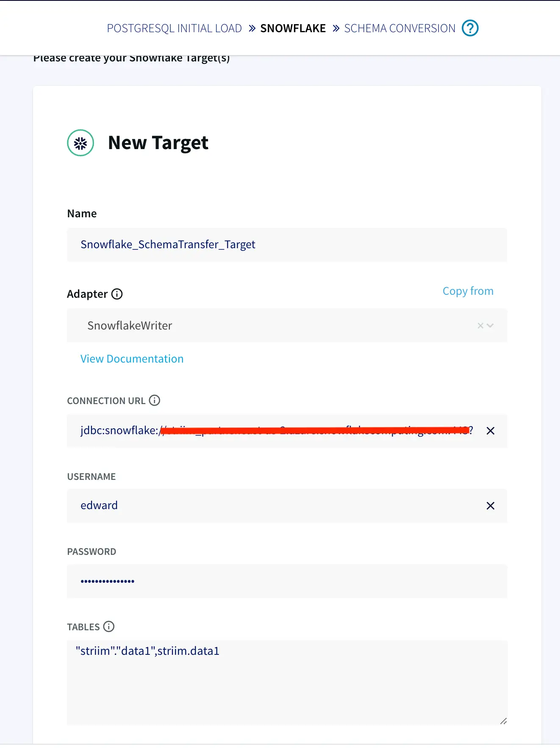Screen dimensions: 560x748
Task: Clear the SnowflakeWriter adapter selection
Action: (480, 325)
